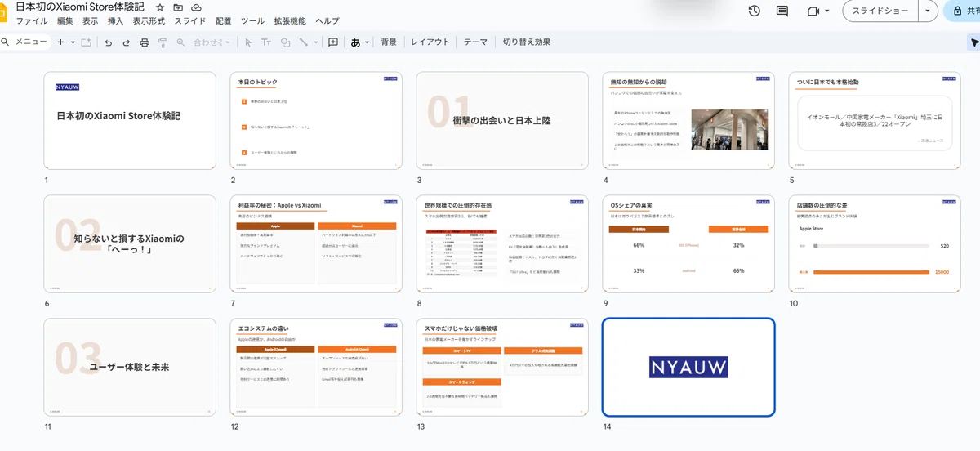Viewport: 980px width, 451px height.
Task: Select the line tool icon
Action: [x=303, y=42]
